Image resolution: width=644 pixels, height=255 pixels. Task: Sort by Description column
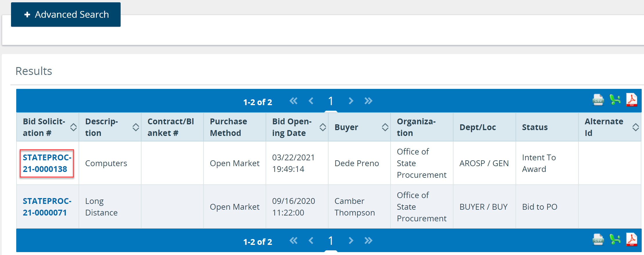(136, 127)
